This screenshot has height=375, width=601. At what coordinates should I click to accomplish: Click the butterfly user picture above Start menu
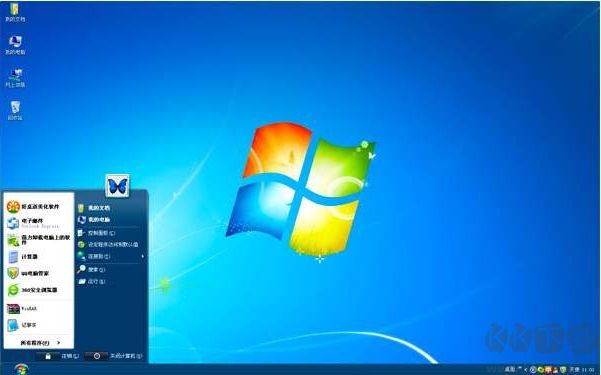(117, 186)
